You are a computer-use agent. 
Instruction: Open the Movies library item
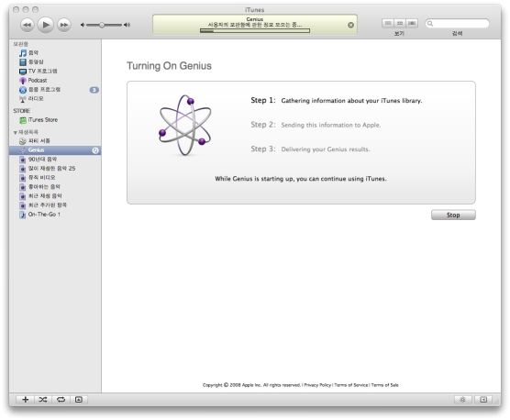[x=55, y=61]
